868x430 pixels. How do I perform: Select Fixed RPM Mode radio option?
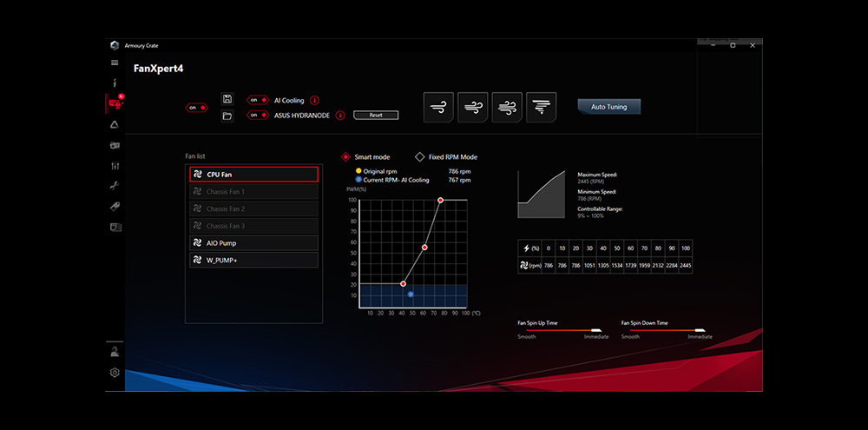(446, 157)
